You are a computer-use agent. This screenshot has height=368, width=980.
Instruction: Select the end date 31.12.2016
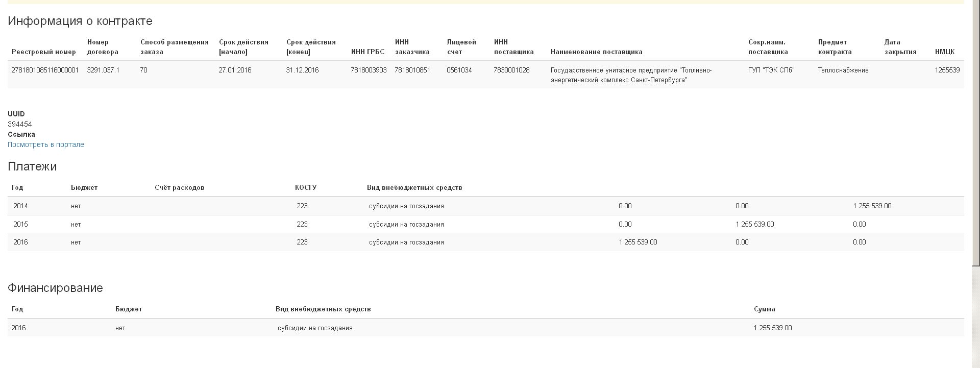pyautogui.click(x=302, y=70)
